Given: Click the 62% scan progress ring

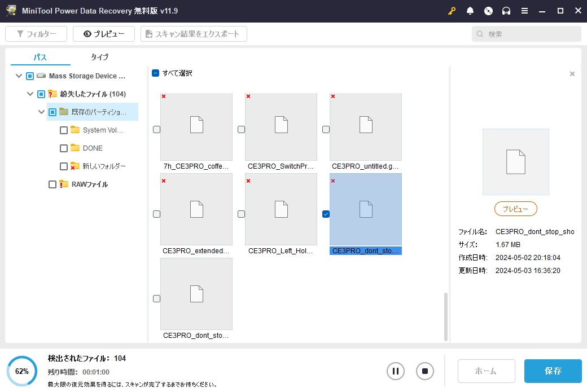Looking at the screenshot, I should [22, 371].
